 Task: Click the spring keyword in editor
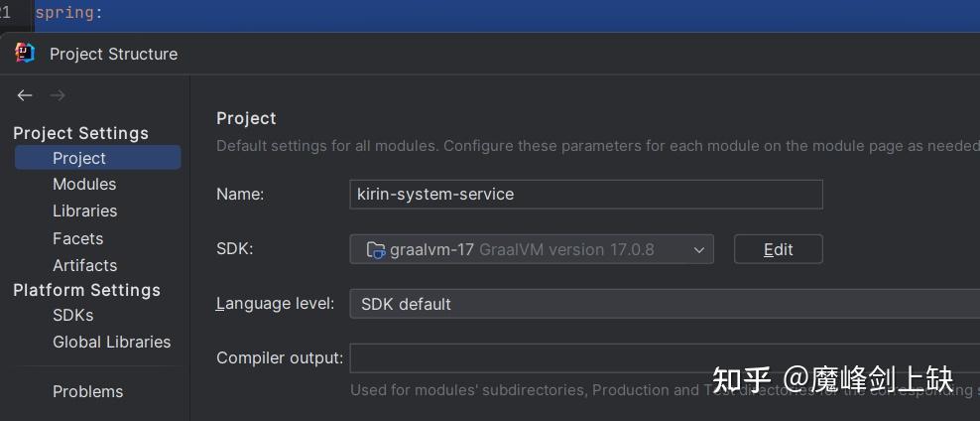(66, 13)
